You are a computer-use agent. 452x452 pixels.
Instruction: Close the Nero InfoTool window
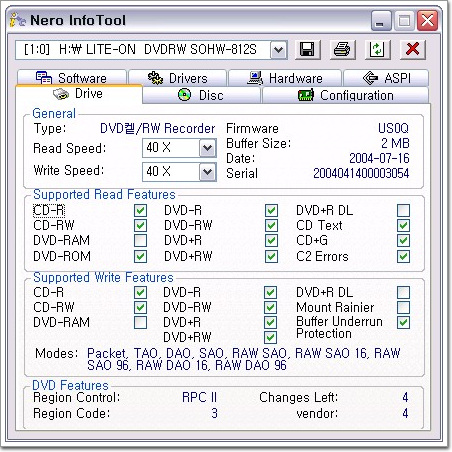tap(428, 21)
